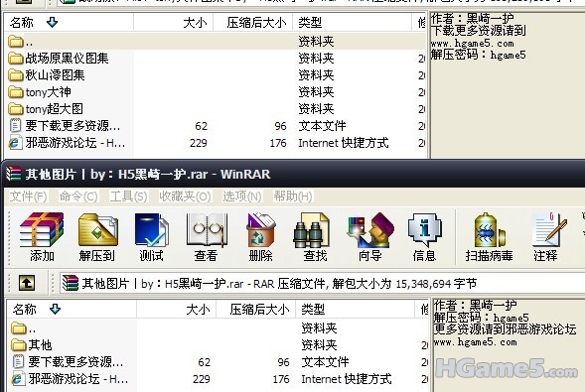Click packed size 96 in back window
The height and width of the screenshot is (392, 585).
[x=280, y=126]
